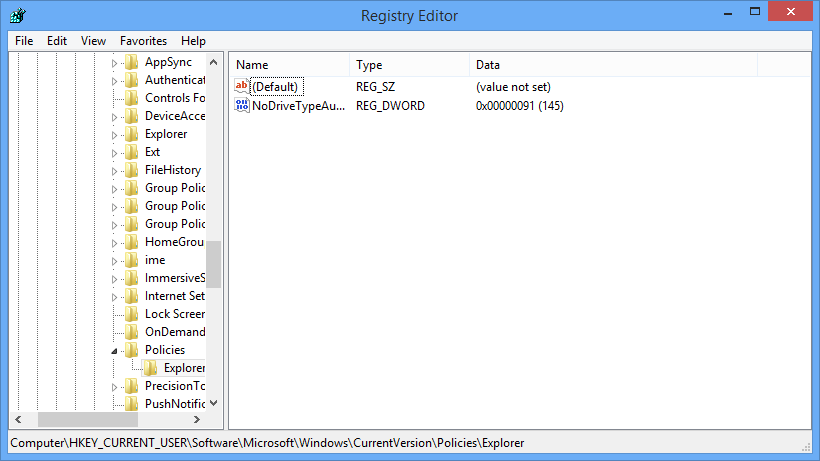Viewport: 820px width, 461px height.
Task: Open the Edit menu
Action: [x=57, y=41]
